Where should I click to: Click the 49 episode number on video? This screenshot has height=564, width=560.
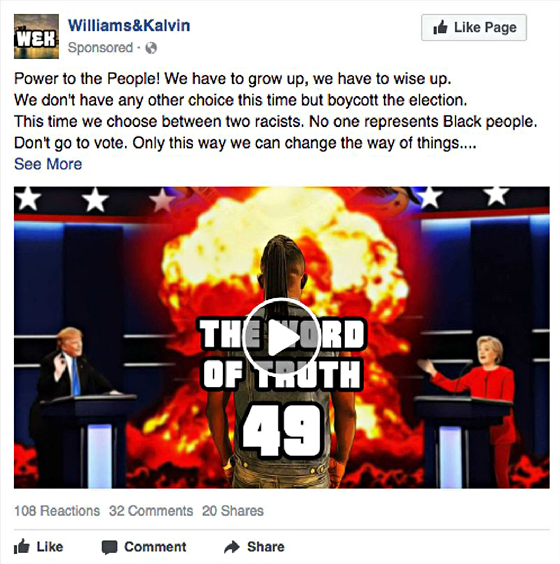(x=282, y=431)
